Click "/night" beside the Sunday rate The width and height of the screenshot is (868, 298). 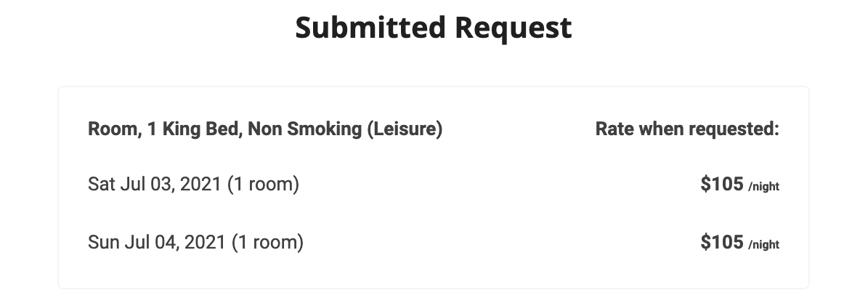[763, 246]
